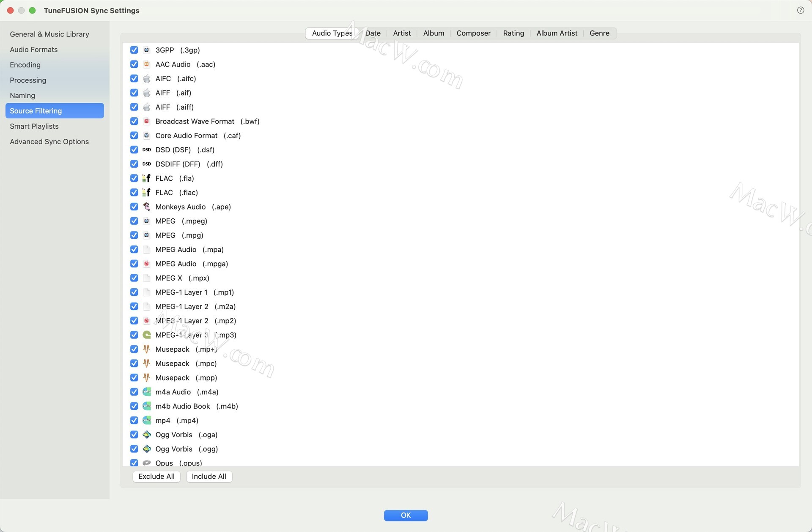The height and width of the screenshot is (532, 812).
Task: Select the Album Artist tab
Action: (557, 33)
